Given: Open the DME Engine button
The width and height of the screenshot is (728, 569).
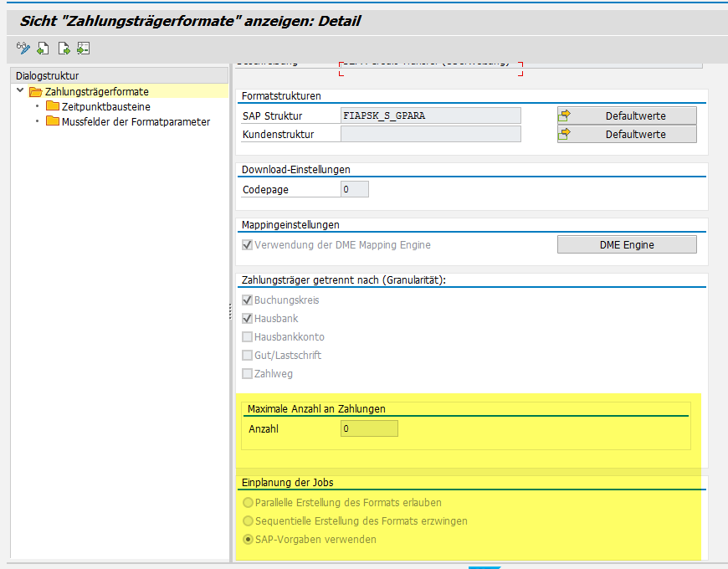Looking at the screenshot, I should 627,244.
